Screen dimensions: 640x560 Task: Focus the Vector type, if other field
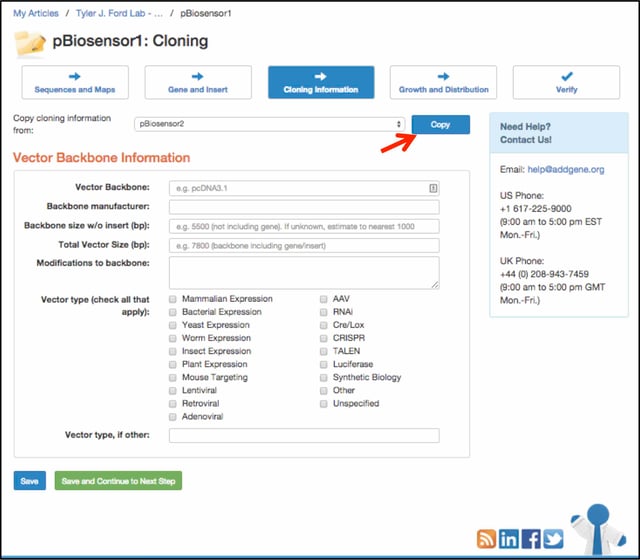tap(304, 436)
